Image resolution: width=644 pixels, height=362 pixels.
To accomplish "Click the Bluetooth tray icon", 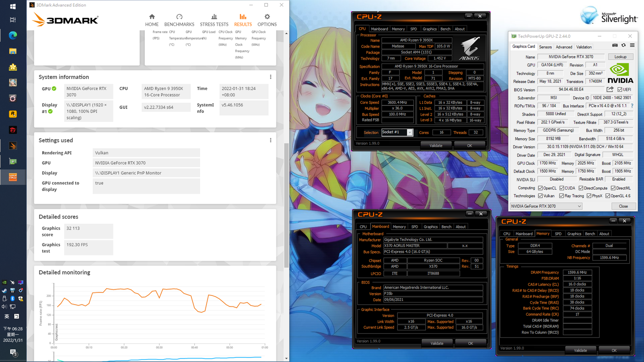I will point(12,298).
